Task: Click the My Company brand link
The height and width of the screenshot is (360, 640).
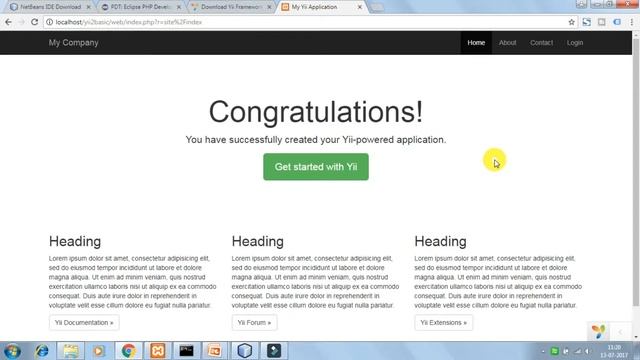Action: point(73,42)
